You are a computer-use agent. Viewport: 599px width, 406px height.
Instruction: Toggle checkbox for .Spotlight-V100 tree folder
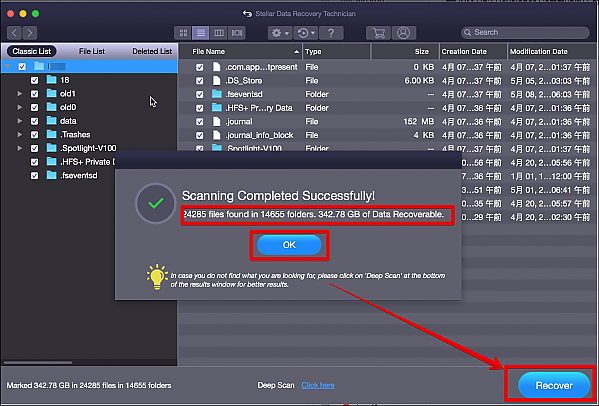34,148
